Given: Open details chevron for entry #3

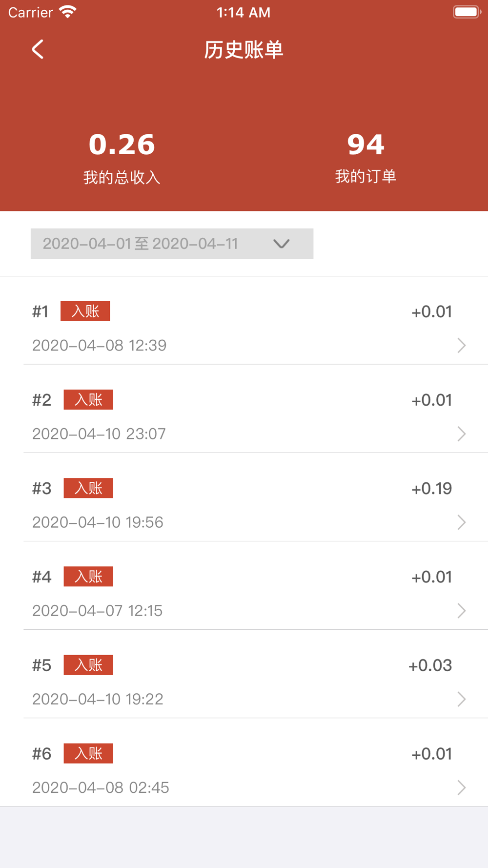Looking at the screenshot, I should click(x=461, y=522).
